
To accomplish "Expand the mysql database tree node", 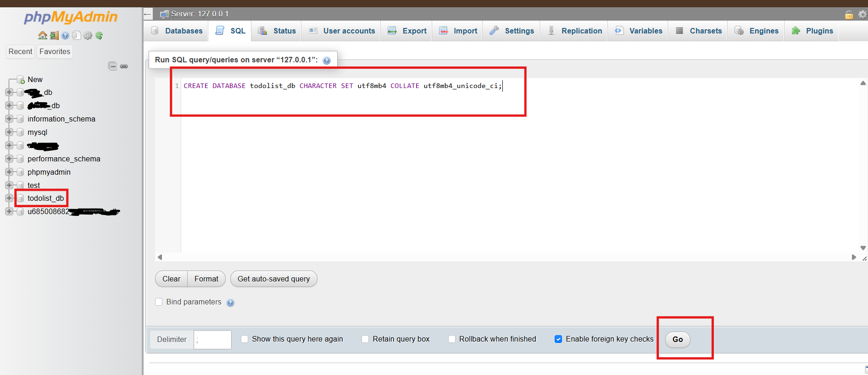I will pyautogui.click(x=9, y=132).
